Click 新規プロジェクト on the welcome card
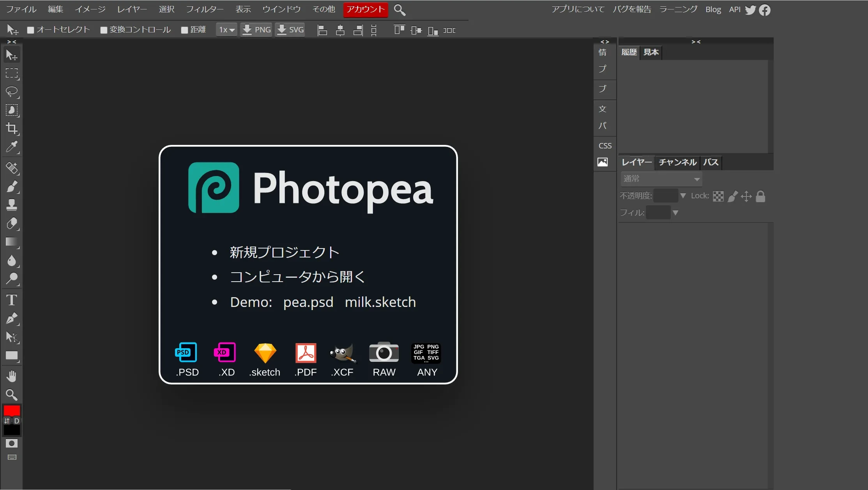 pos(285,252)
